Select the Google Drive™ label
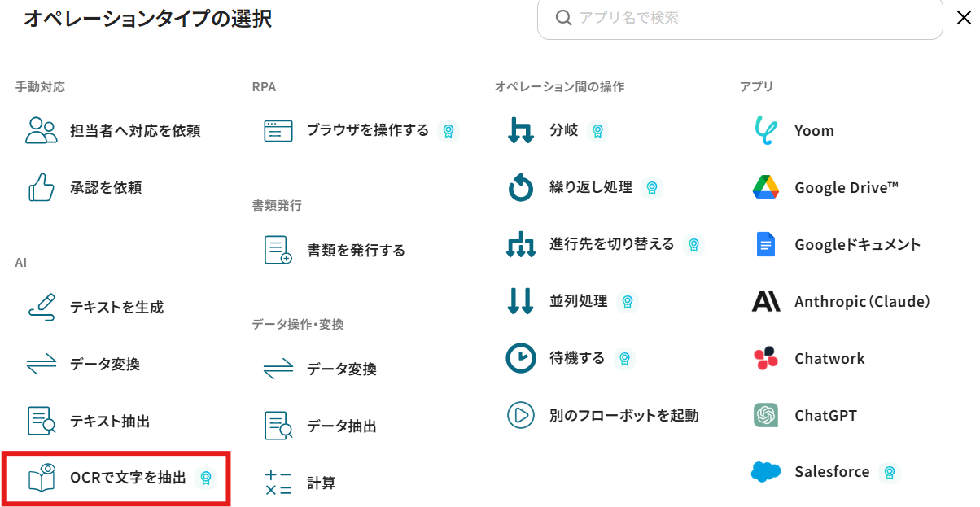This screenshot has width=980, height=507. (x=847, y=187)
